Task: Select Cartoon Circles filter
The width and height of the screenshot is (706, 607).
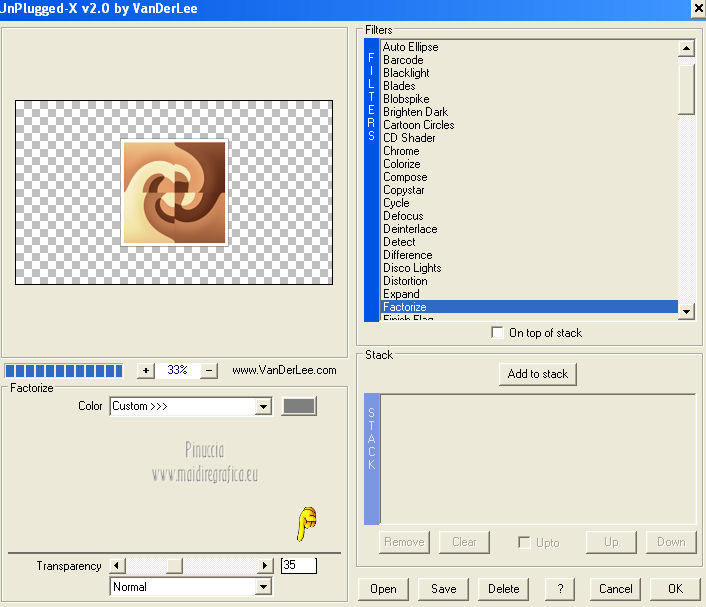Action: pyautogui.click(x=529, y=125)
